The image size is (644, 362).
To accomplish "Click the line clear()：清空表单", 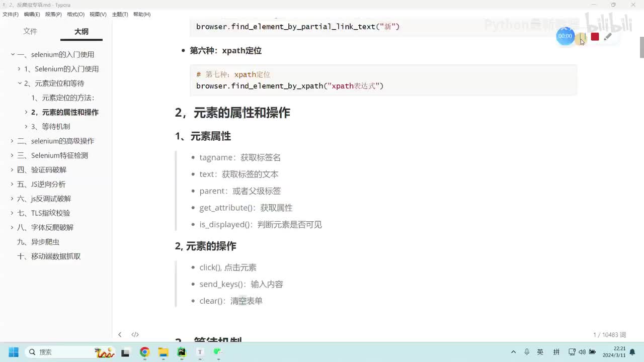I will pos(231,301).
